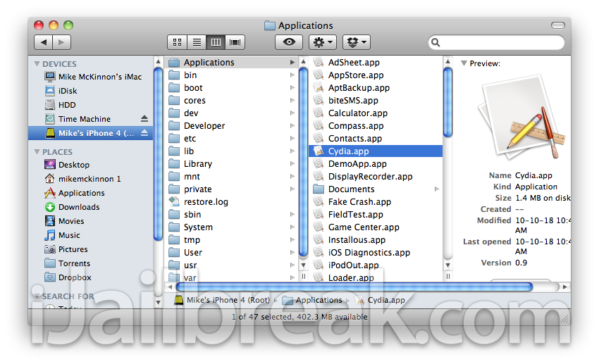Screen dimensions: 599x364
Task: Select the Developer folder
Action: click(231, 126)
